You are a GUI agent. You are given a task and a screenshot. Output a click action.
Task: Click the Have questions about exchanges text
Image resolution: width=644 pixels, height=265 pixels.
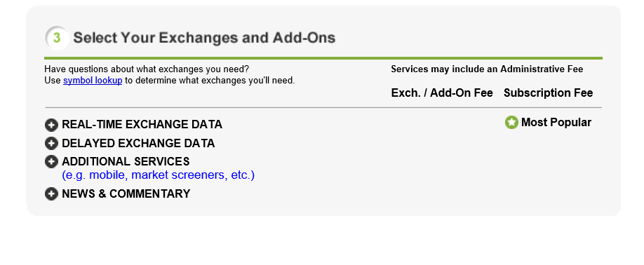(x=147, y=69)
